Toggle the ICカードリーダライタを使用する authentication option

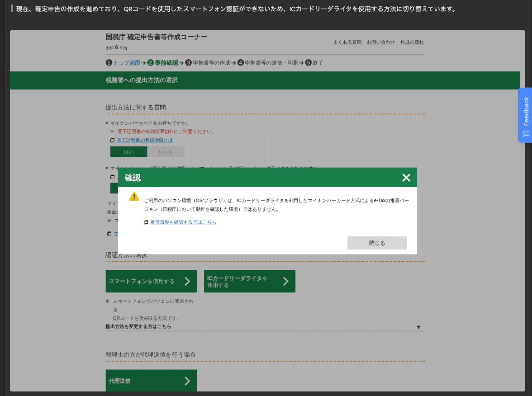tap(250, 281)
